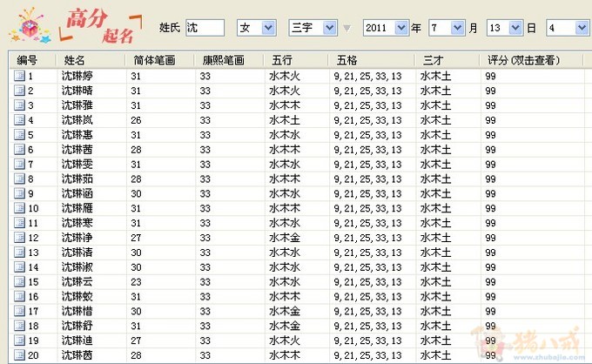Click score 99 in row 1
The width and height of the screenshot is (592, 364).
click(490, 77)
